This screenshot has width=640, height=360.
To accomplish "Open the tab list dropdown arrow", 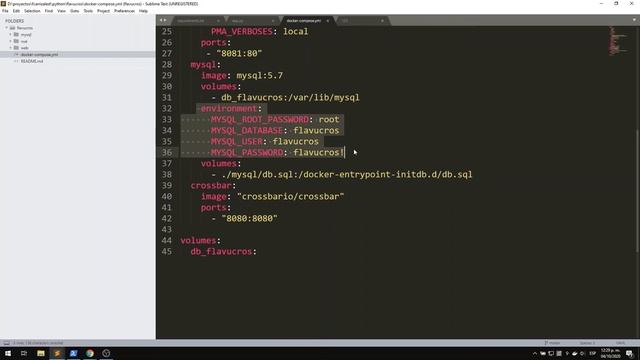I will tap(634, 20).
